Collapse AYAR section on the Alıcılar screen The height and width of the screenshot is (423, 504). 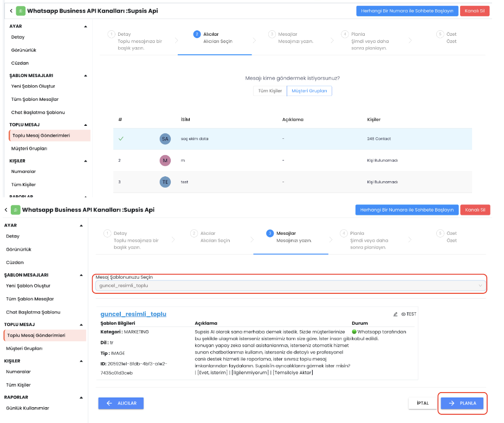86,27
